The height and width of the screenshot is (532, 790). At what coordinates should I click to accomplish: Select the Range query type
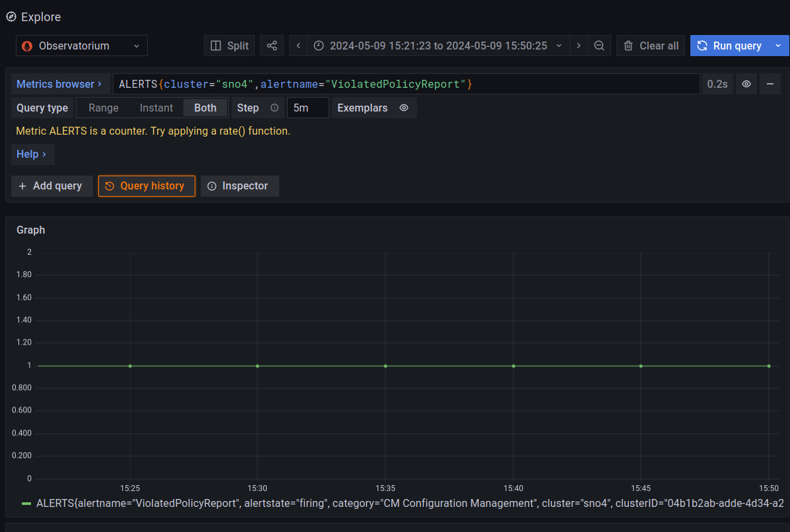click(x=104, y=108)
